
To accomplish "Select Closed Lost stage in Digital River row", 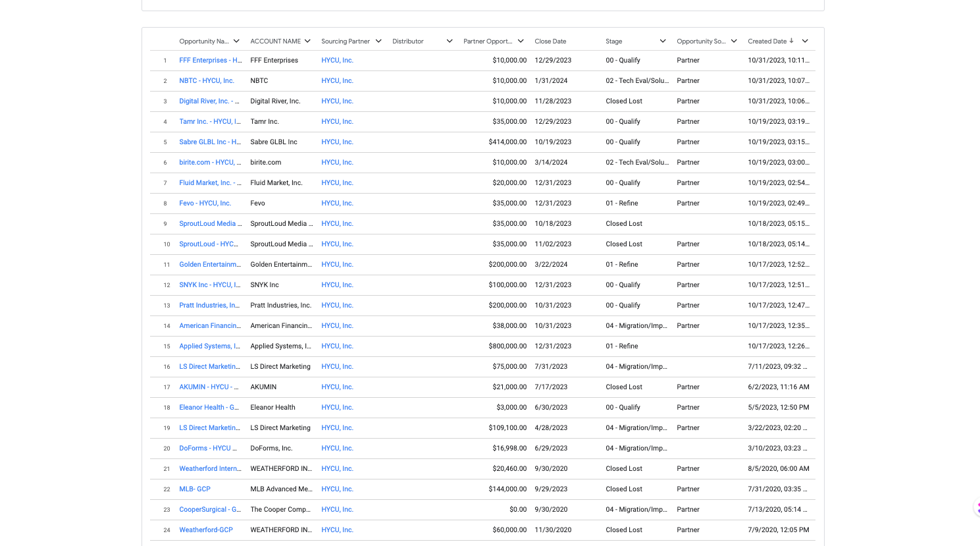I will pyautogui.click(x=624, y=101).
